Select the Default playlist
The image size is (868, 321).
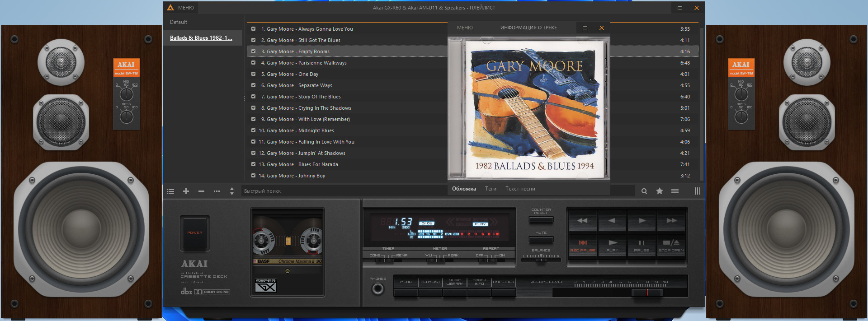pos(179,22)
